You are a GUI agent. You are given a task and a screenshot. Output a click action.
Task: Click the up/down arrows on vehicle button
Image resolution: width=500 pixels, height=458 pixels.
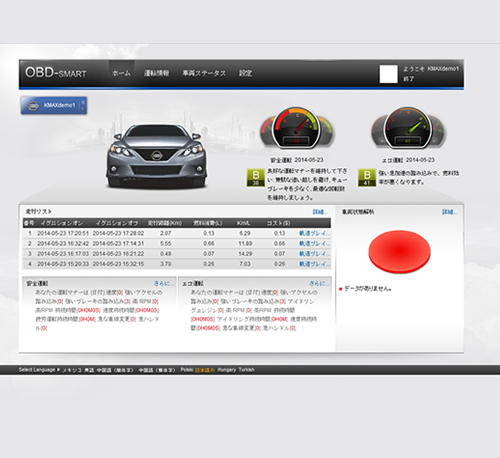pyautogui.click(x=83, y=106)
